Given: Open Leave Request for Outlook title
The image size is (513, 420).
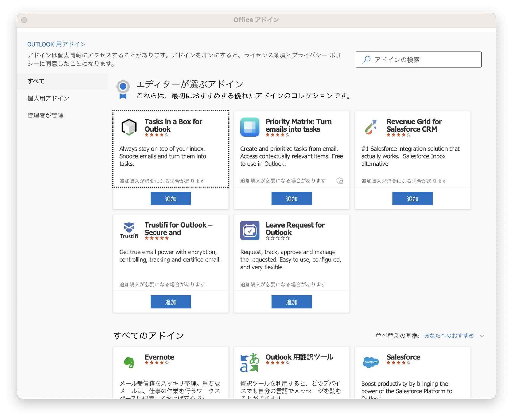Looking at the screenshot, I should tap(295, 229).
